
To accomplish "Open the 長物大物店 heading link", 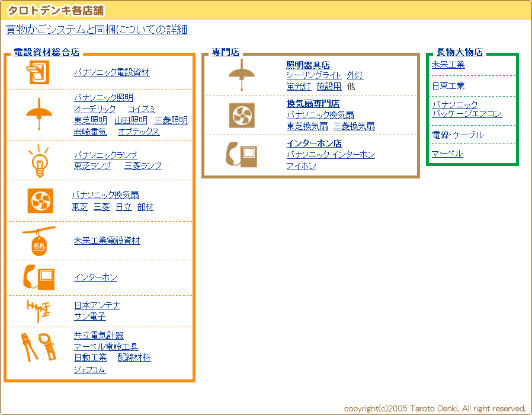I will point(460,52).
